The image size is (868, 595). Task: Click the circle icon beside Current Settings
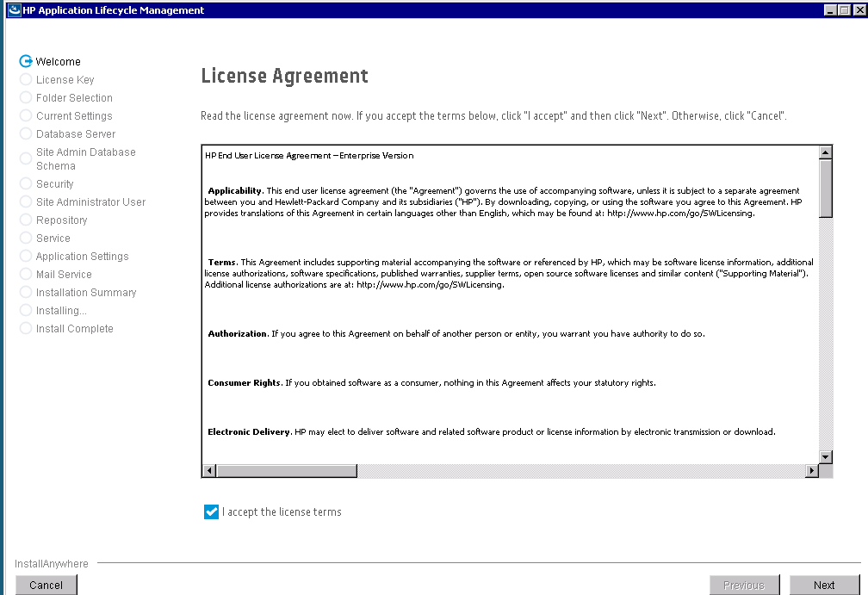[26, 115]
